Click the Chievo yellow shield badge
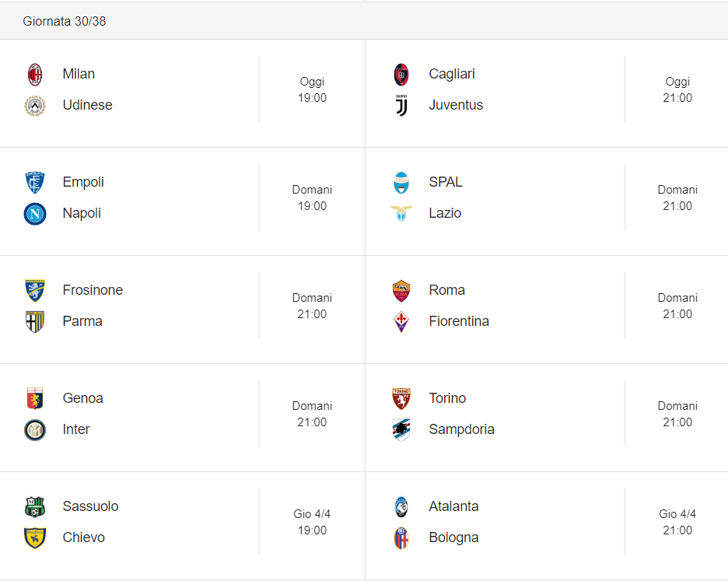Screen dimensions: 728x581 (x=35, y=537)
